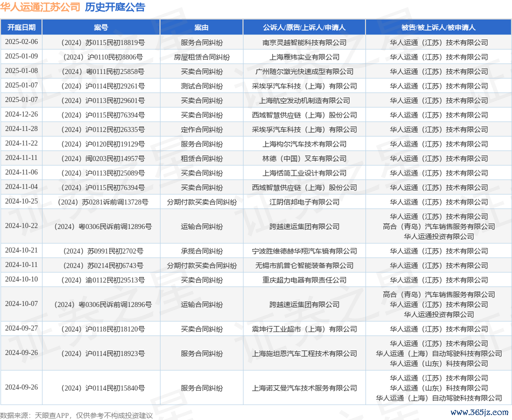Select case number (2024)苏0991民初2702号
Viewport: 512px width, 420px height.
(103, 251)
